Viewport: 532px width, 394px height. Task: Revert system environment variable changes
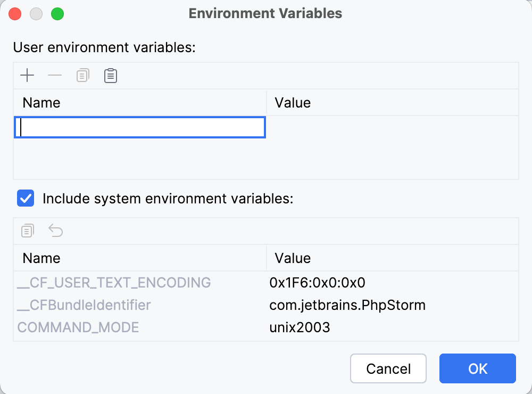click(55, 231)
